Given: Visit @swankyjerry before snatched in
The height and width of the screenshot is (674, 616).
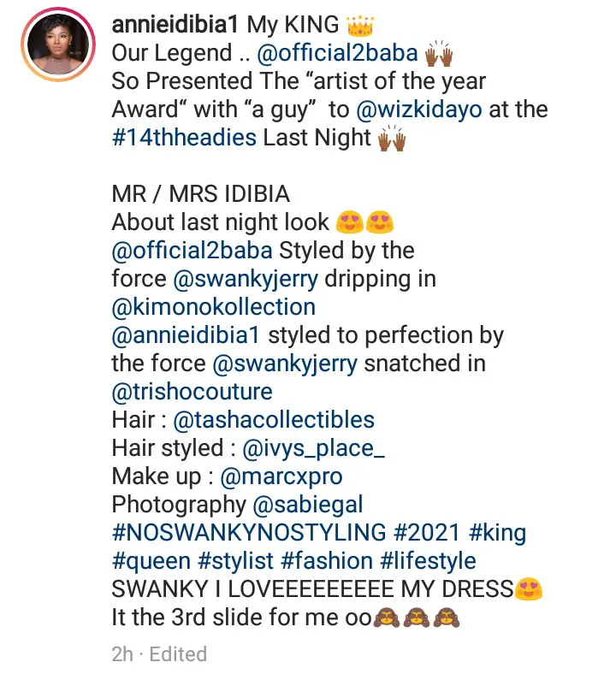Looking at the screenshot, I should coord(285,364).
